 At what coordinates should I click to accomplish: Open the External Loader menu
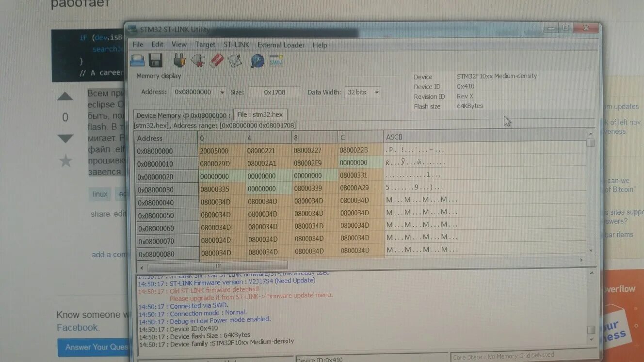(281, 45)
